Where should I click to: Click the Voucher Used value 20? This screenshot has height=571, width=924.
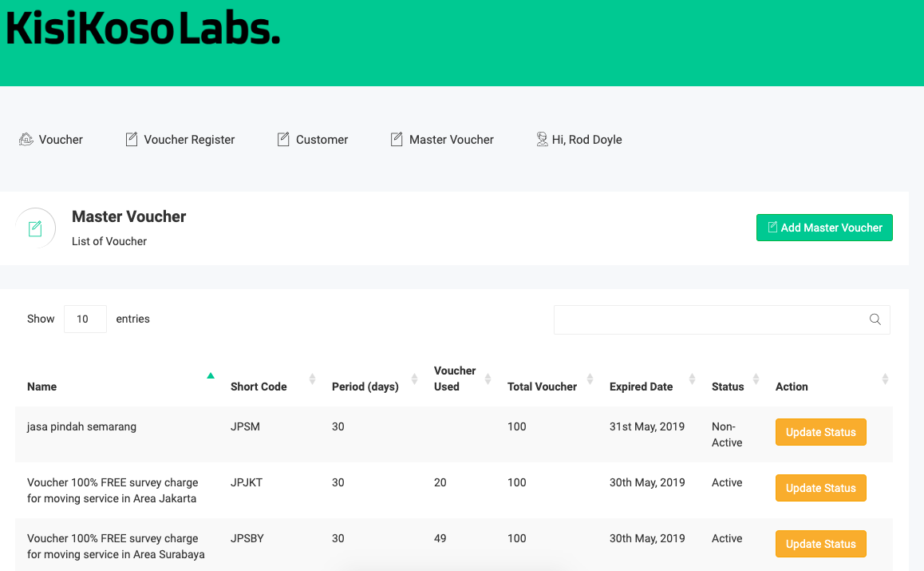440,482
